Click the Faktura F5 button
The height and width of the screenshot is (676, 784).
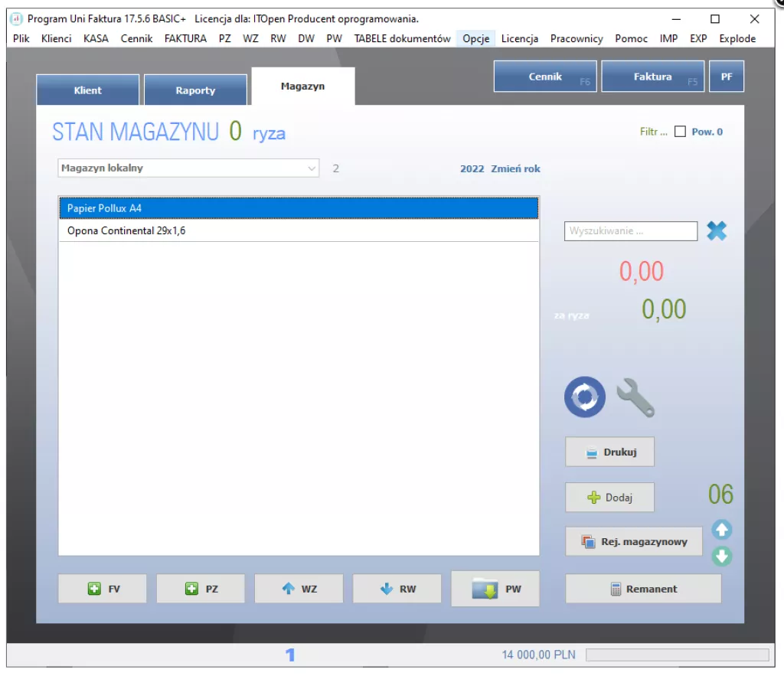point(653,77)
